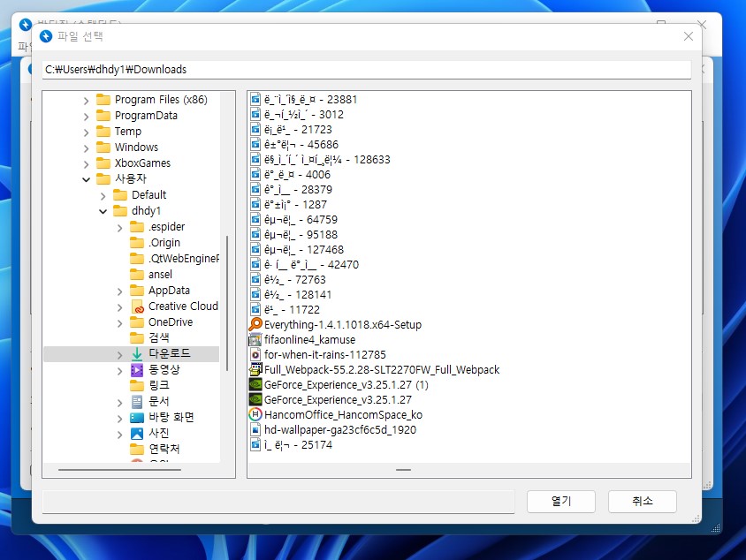Expand the Temp folder node
Screen dimensions: 746x560
tap(86, 132)
